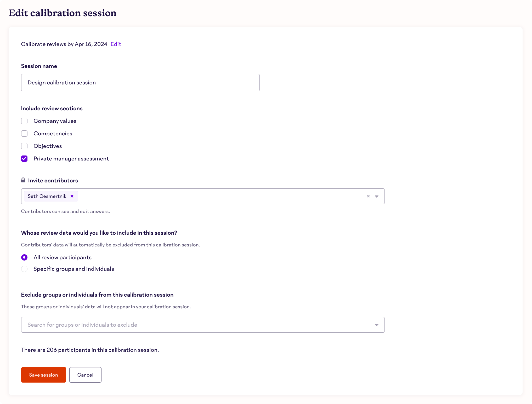Screen dimensions: 532x404
Task: Expand the exclude groups dropdown arrow
Action: coord(377,325)
